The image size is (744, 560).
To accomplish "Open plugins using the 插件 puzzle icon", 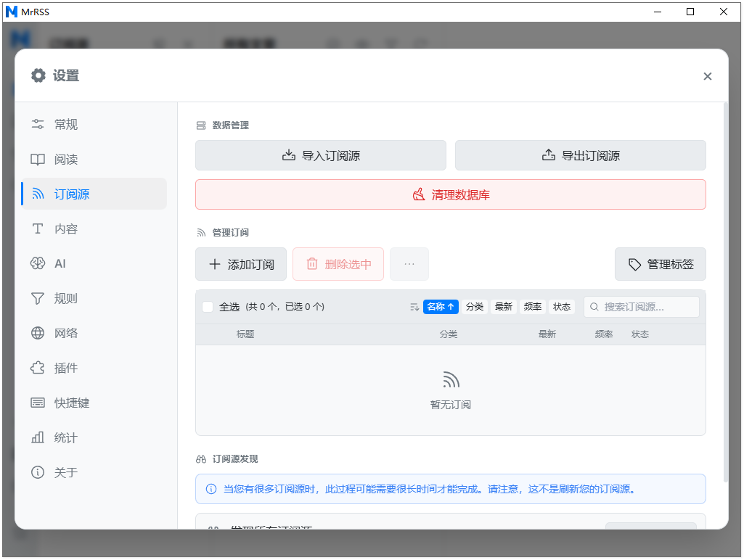I will pyautogui.click(x=38, y=368).
